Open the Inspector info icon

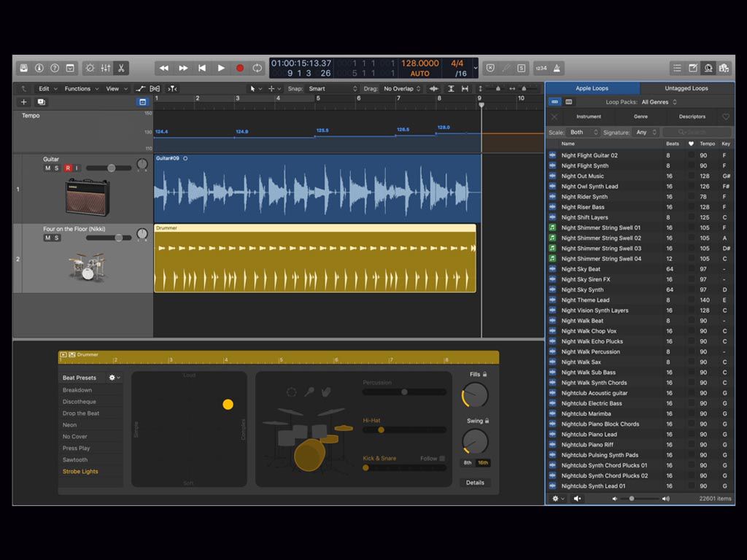point(39,68)
